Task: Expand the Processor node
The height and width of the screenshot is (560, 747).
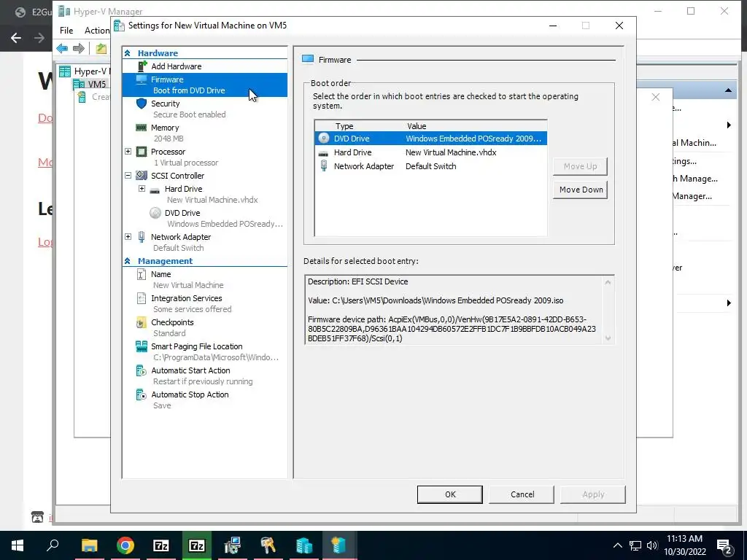Action: pyautogui.click(x=128, y=152)
